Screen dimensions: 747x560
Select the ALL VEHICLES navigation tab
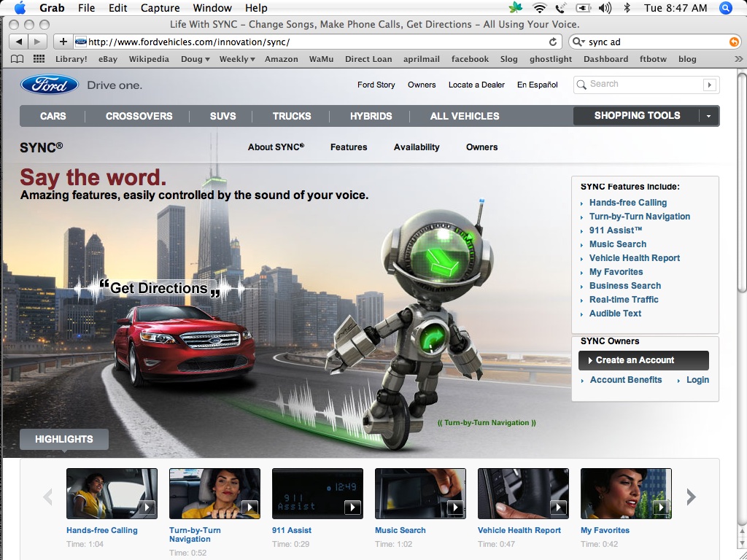tap(465, 116)
